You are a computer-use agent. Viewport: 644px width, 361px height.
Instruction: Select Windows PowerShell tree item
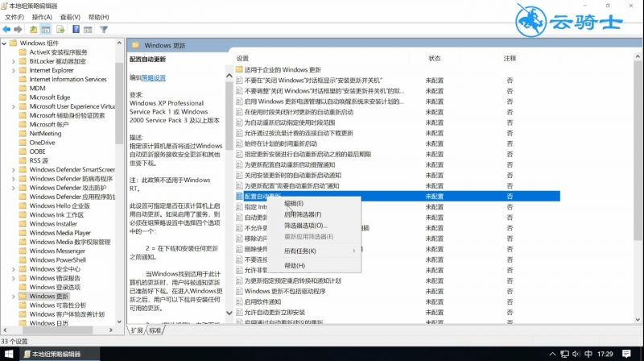[x=57, y=259]
